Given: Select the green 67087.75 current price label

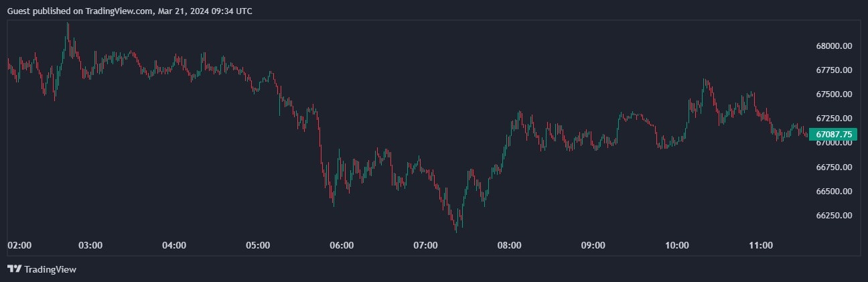Looking at the screenshot, I should tap(833, 135).
